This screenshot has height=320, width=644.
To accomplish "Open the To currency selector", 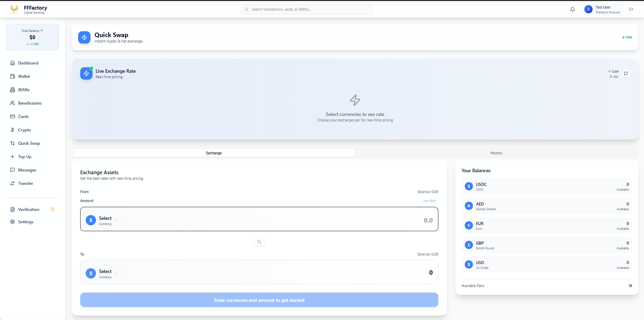I will 102,273.
